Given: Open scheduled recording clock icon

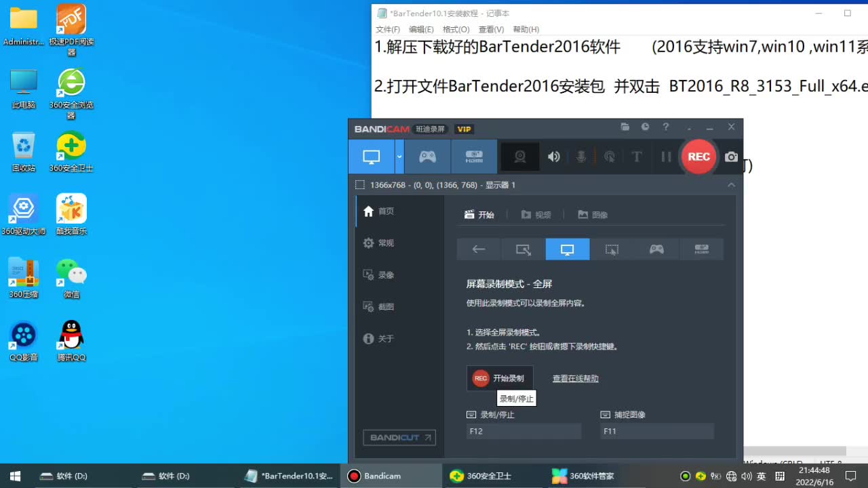Looking at the screenshot, I should tap(646, 127).
